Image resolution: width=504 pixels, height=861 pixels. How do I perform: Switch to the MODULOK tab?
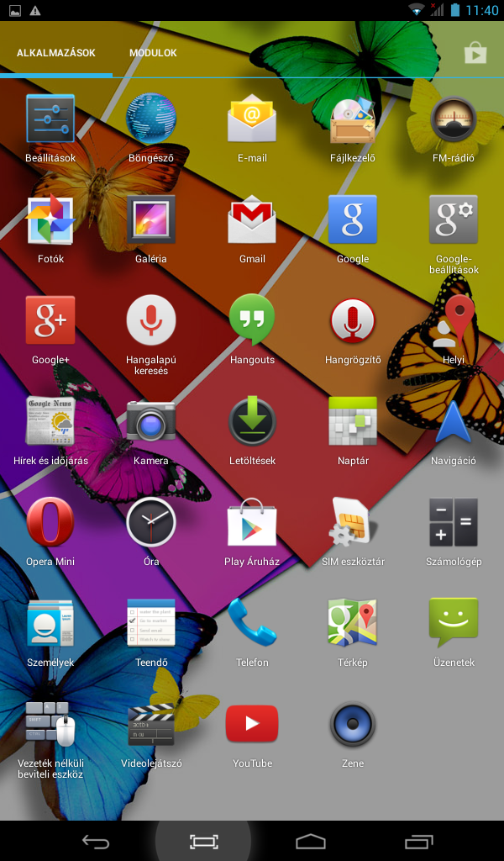pyautogui.click(x=153, y=53)
